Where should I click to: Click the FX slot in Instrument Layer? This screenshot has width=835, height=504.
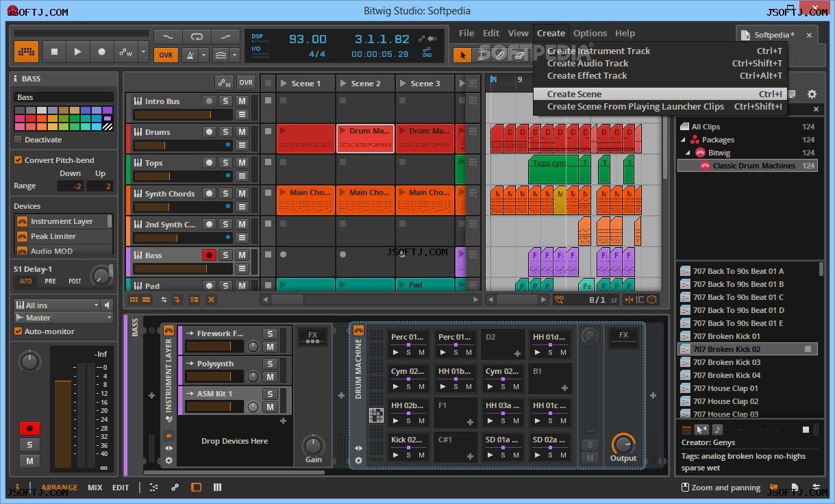point(313,336)
